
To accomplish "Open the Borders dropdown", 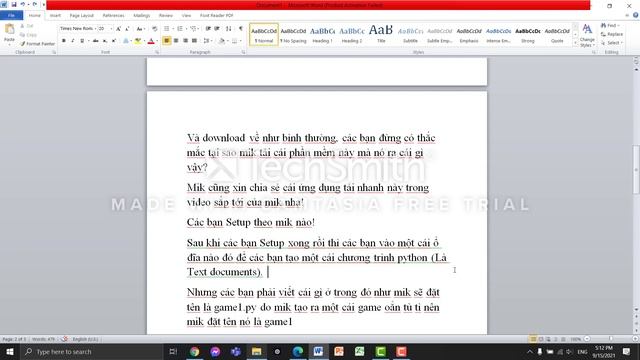I will (240, 41).
